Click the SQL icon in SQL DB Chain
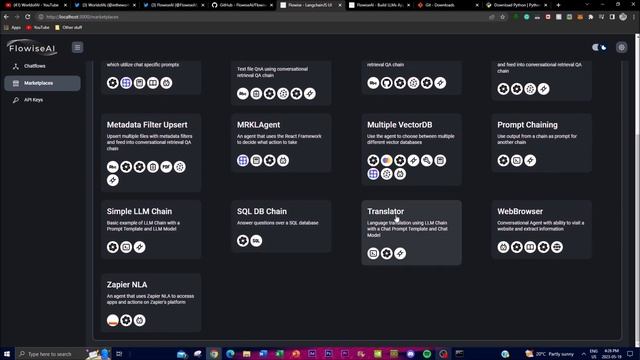The width and height of the screenshot is (640, 360). pos(256,241)
